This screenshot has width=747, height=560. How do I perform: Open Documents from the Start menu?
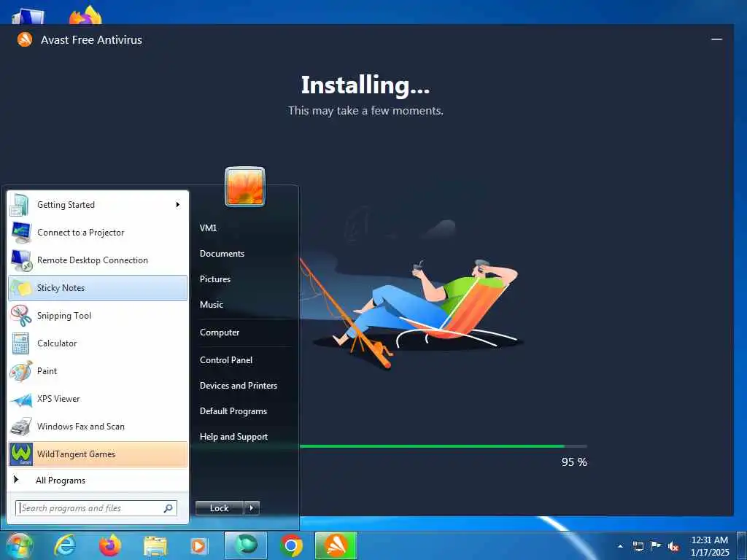[222, 254]
